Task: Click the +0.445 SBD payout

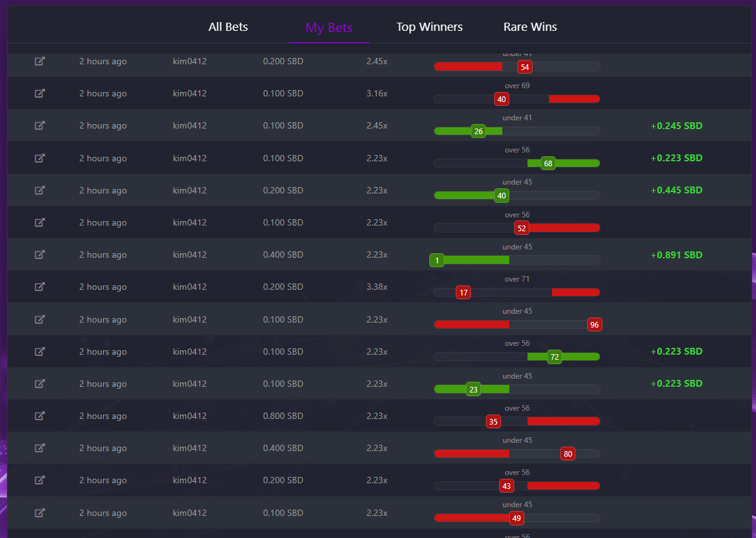Action: (676, 190)
